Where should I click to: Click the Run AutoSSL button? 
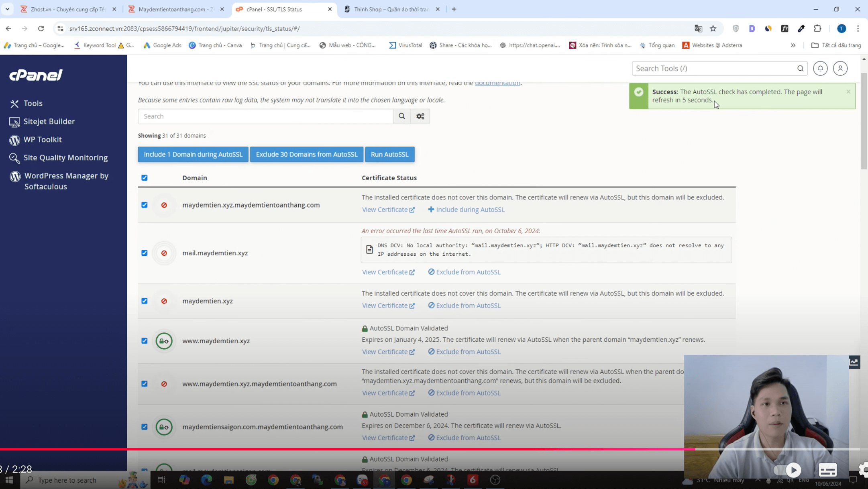pos(389,154)
